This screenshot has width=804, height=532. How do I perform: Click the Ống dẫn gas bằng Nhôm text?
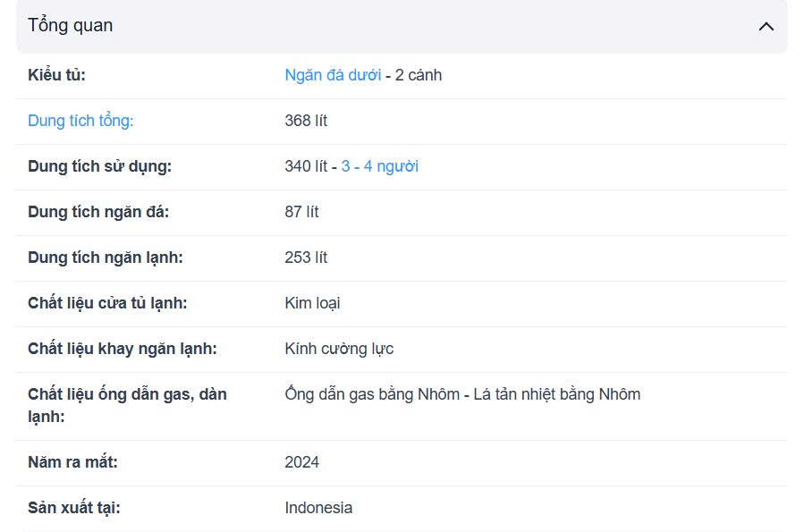click(372, 394)
